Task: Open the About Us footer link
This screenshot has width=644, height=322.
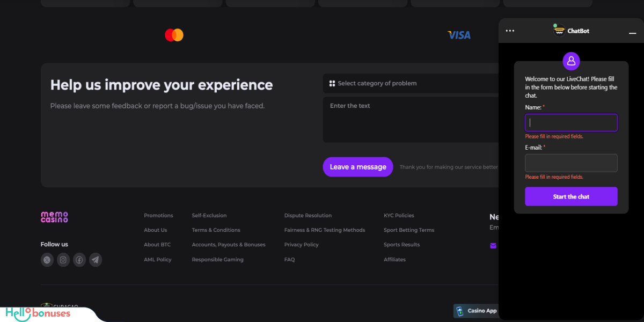Action: click(155, 230)
